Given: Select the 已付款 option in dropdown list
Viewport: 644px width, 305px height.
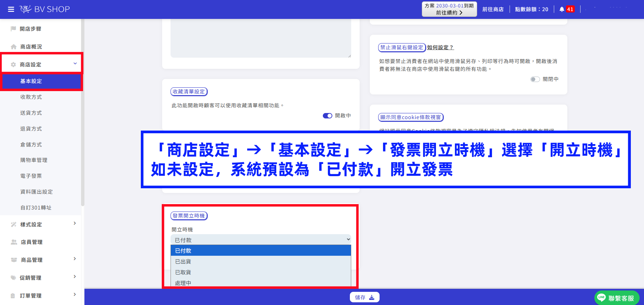Looking at the screenshot, I should pos(261,250).
